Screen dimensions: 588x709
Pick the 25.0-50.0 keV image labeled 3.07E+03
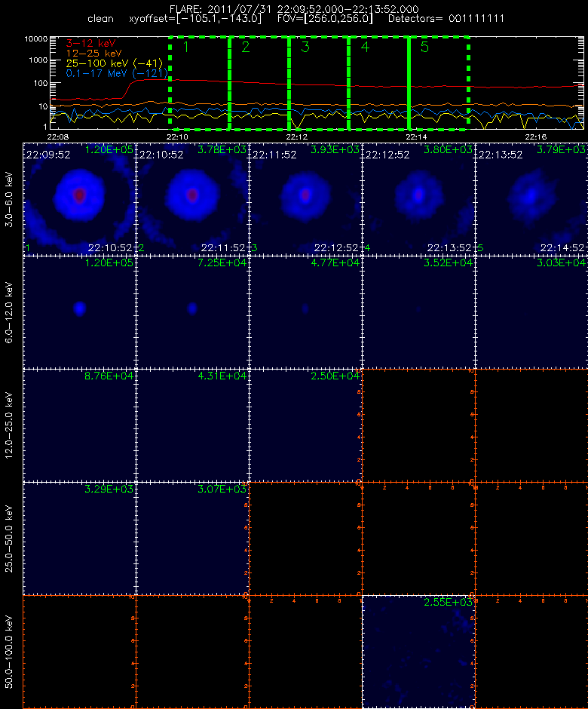(192, 539)
